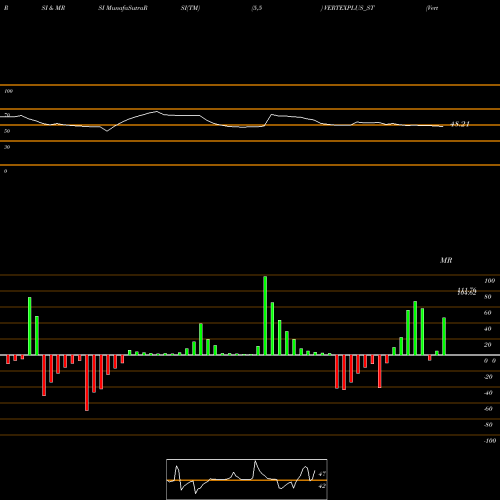Click the "SI & MR" header text
Image resolution: width=500 pixels, height=500 pixels.
(x=53, y=8)
